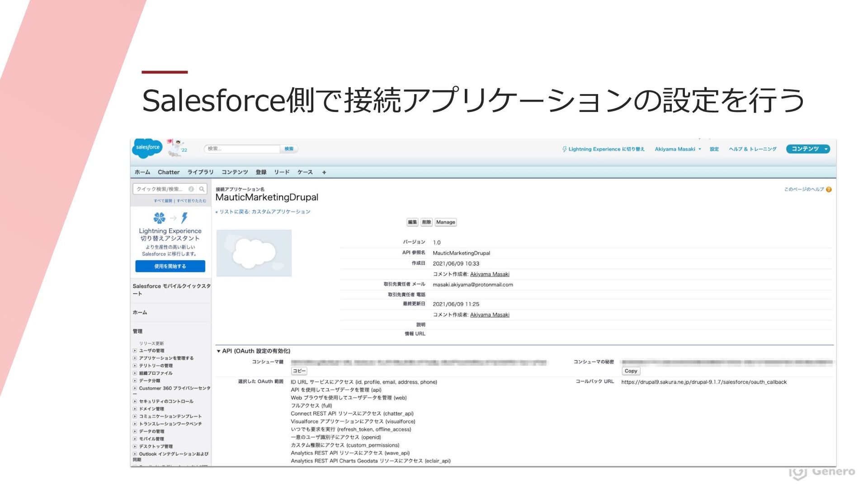Click 使用を開始する button
868x488 pixels.
coord(170,266)
